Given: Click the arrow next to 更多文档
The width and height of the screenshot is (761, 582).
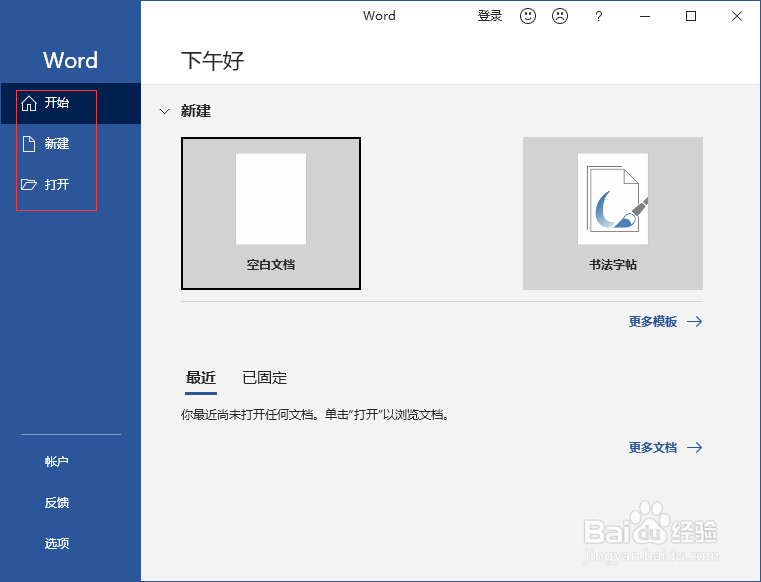Looking at the screenshot, I should 695,448.
